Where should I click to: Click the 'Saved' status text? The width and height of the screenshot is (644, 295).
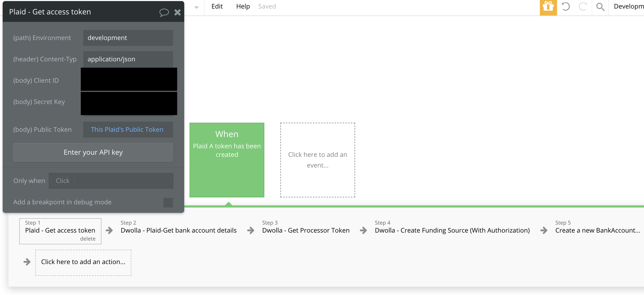(x=267, y=6)
